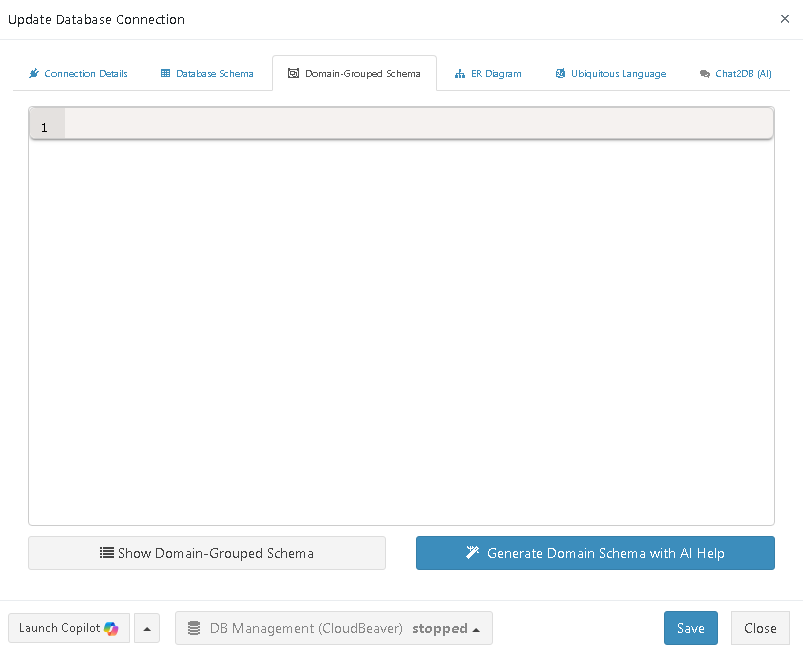Click the colorful Copilot logo icon
The width and height of the screenshot is (803, 653).
(111, 628)
